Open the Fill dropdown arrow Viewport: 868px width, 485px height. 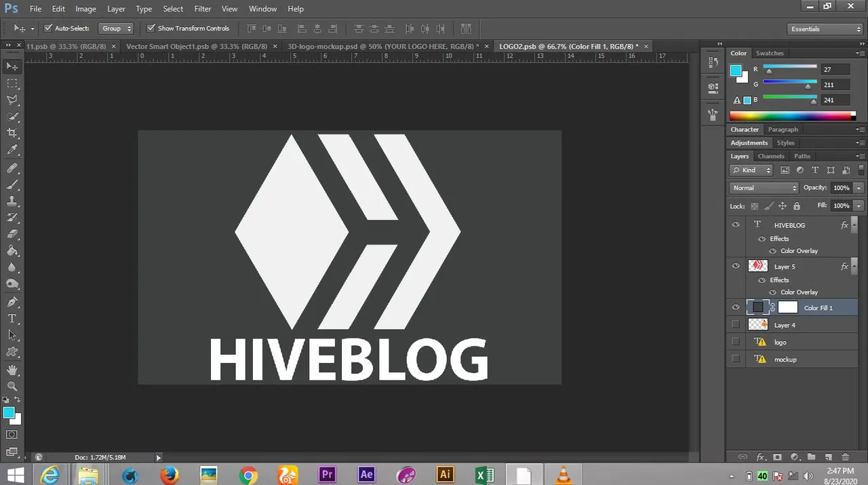(859, 206)
